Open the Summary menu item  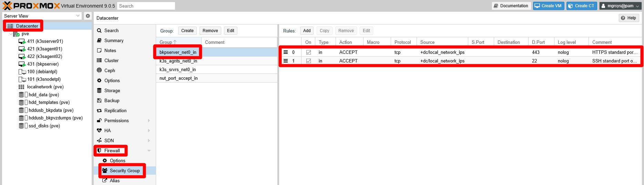(125, 40)
